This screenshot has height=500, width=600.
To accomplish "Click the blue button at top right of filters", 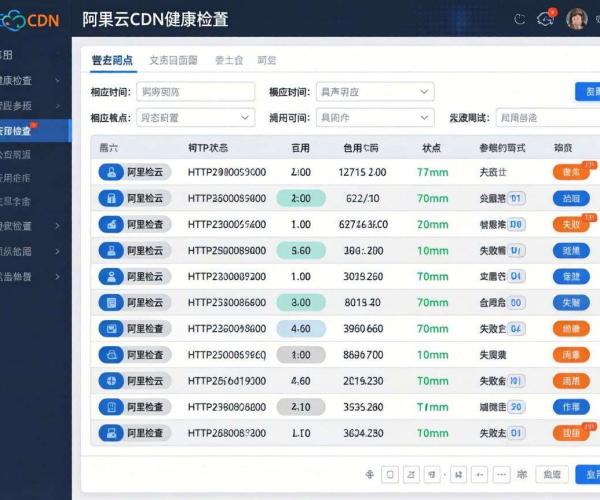I will coord(587,92).
